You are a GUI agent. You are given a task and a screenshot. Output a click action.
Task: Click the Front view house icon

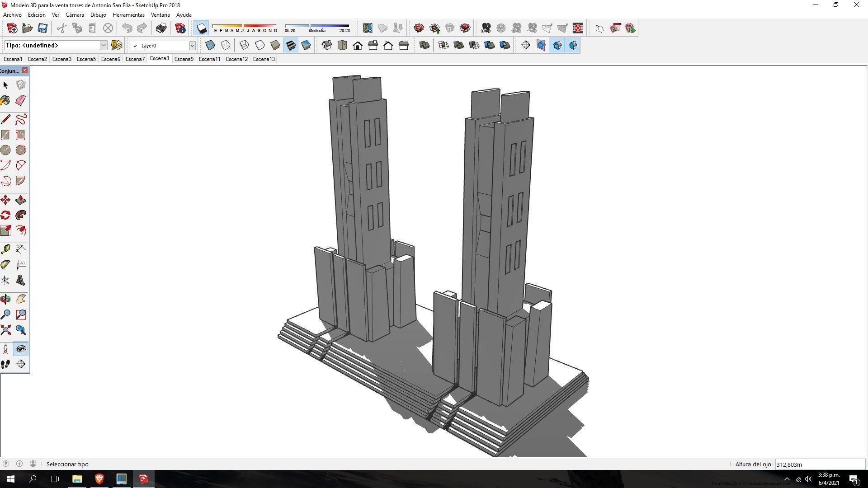click(x=358, y=45)
